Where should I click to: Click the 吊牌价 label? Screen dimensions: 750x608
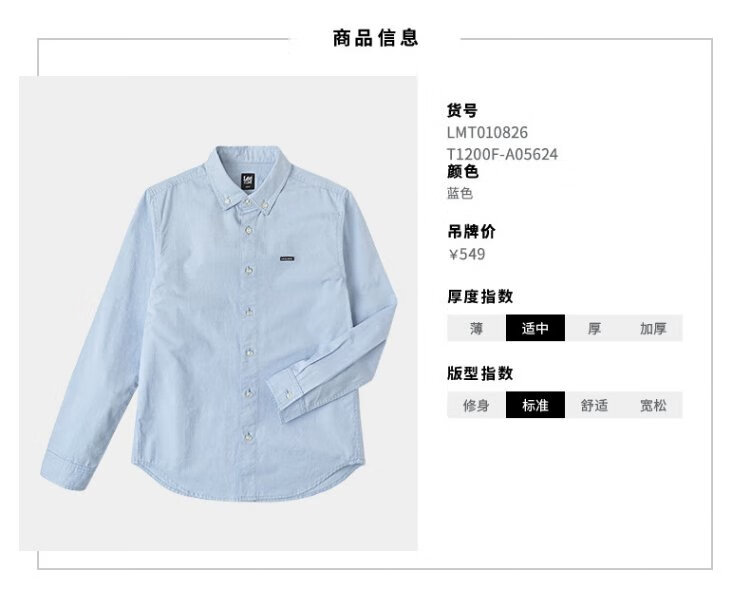point(471,232)
